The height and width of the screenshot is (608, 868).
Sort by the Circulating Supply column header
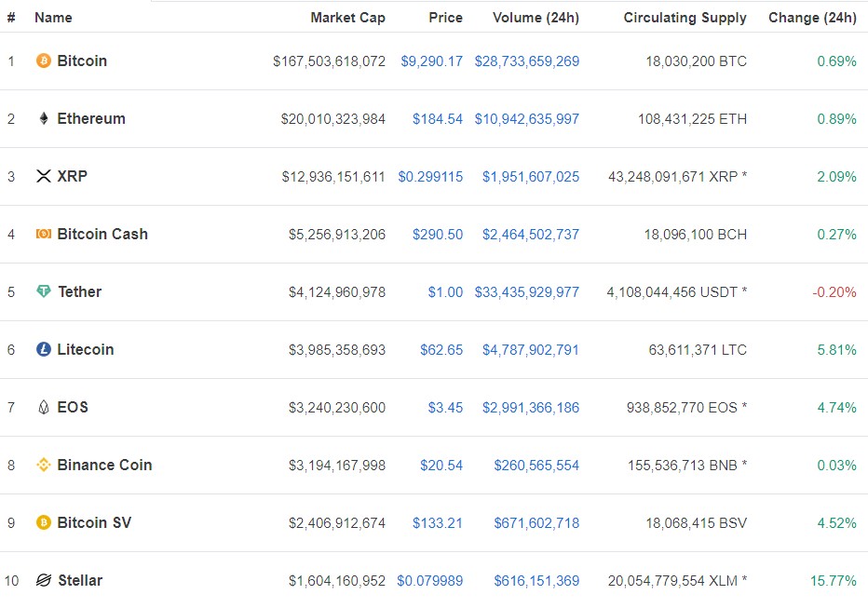click(x=685, y=18)
